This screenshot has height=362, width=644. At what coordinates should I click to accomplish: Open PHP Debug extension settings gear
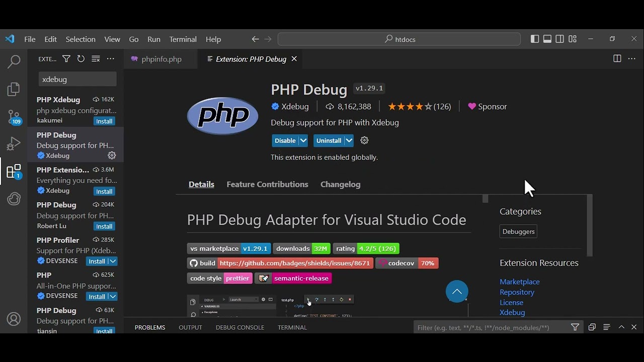pyautogui.click(x=365, y=140)
